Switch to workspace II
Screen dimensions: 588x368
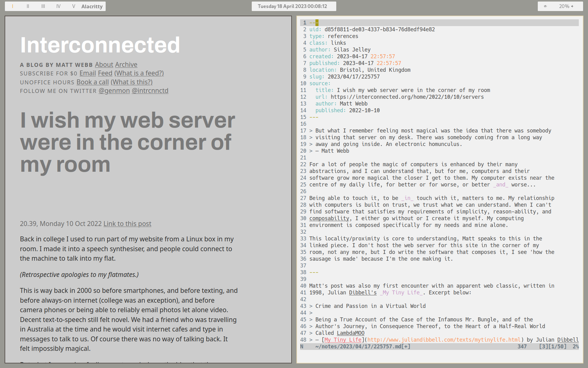coord(28,6)
